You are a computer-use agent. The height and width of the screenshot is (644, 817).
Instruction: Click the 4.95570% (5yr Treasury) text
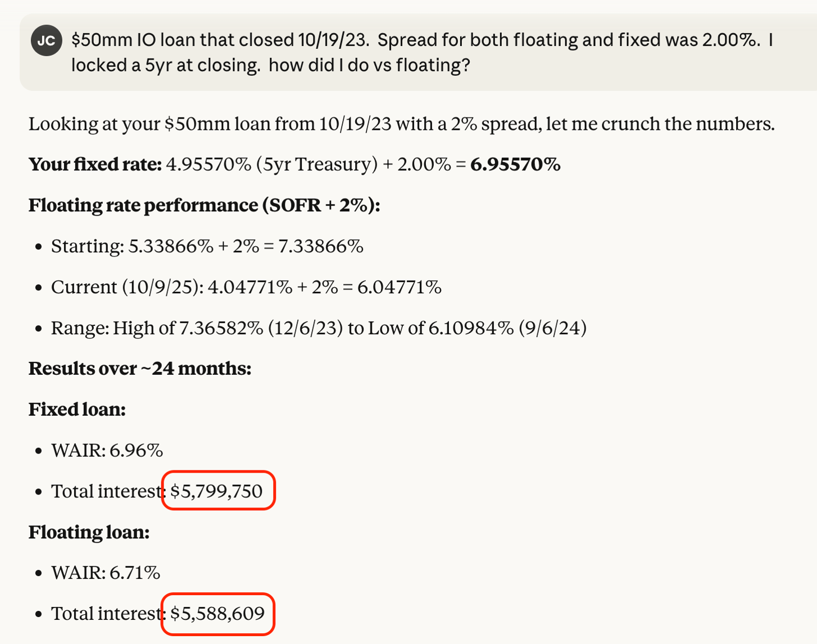click(x=271, y=165)
